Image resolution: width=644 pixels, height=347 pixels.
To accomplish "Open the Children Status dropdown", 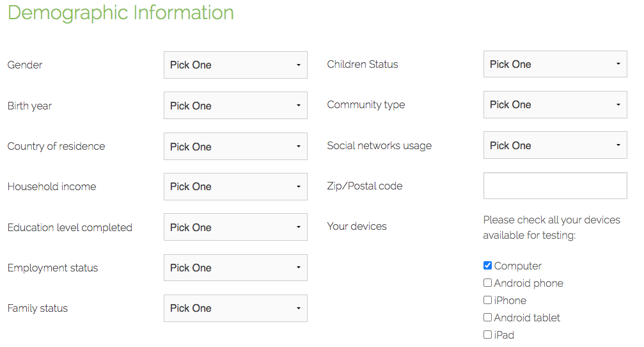I will tap(554, 65).
